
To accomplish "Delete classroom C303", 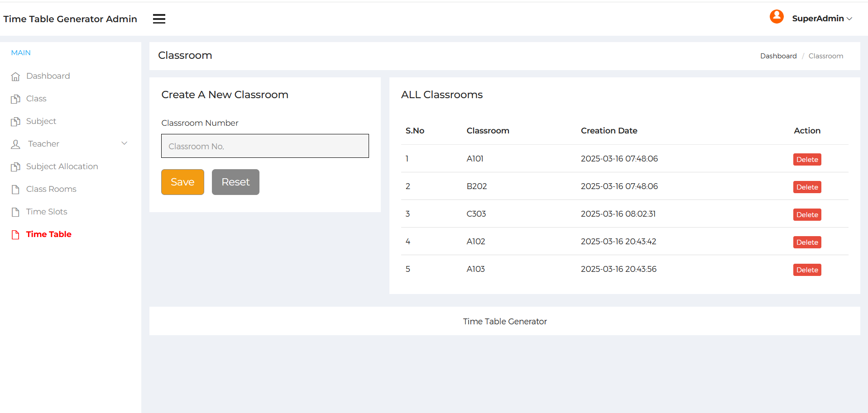I will click(807, 214).
